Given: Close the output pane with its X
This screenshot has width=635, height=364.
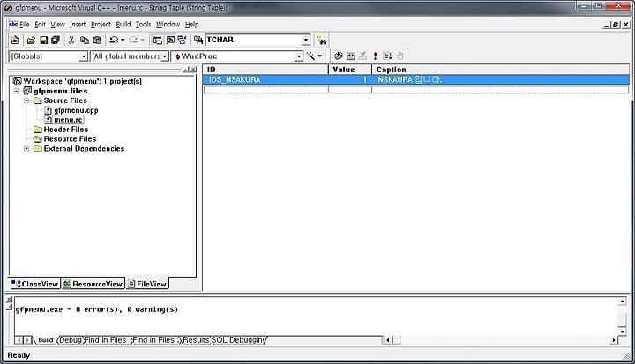Looking at the screenshot, I should (9, 299).
